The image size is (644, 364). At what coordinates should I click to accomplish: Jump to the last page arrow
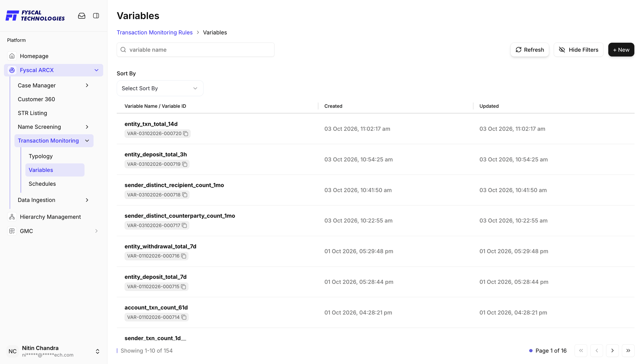628,351
